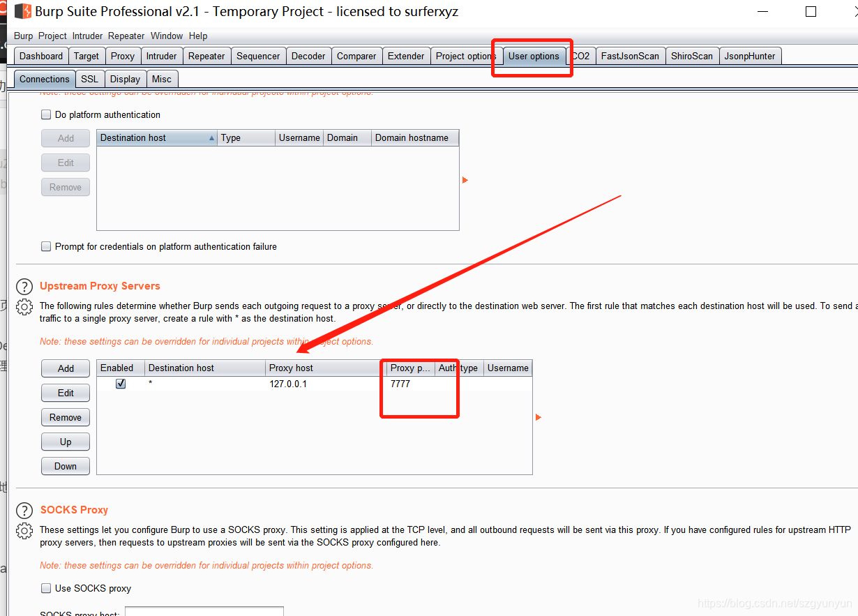Click the Burp Suite logo icon in title bar
Viewport: 858px width, 616px height.
[22, 12]
